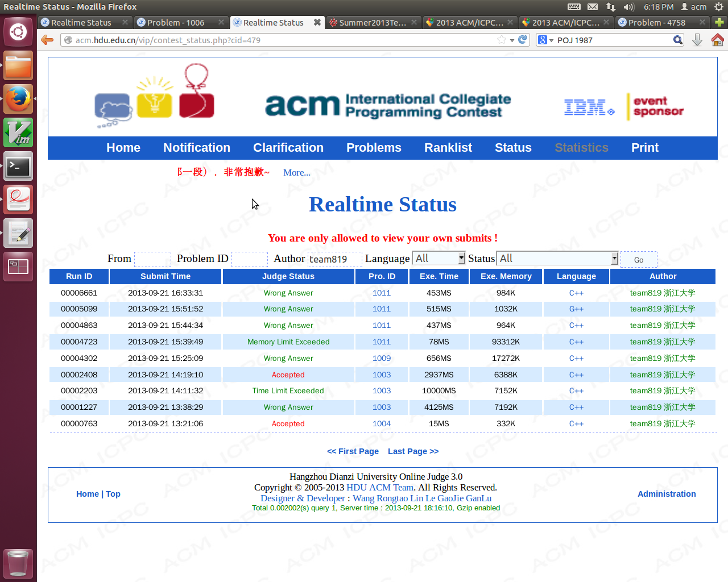The height and width of the screenshot is (582, 728).
Task: Click into the Problem ID input field
Action: [x=250, y=259]
